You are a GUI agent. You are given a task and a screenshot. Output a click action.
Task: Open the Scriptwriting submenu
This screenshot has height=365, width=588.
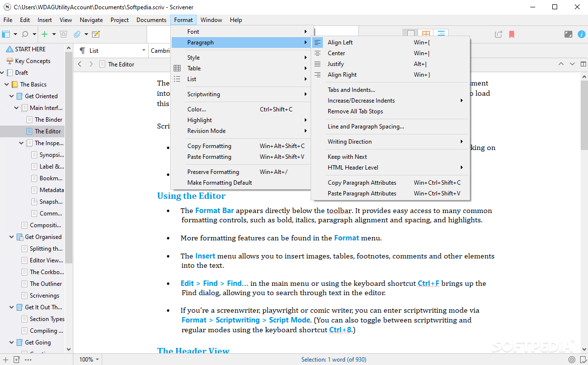(x=241, y=94)
